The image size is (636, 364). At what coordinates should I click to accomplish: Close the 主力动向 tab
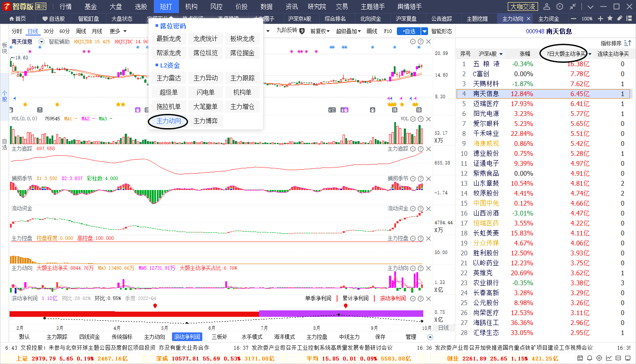pos(529,19)
